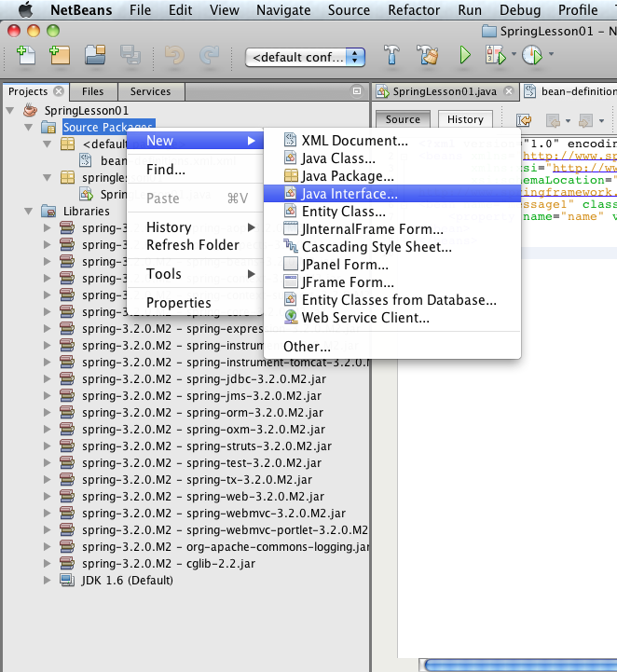Expand the spring-jdbc-3.2.0.M2.jar node
The width and height of the screenshot is (617, 672).
click(48, 378)
